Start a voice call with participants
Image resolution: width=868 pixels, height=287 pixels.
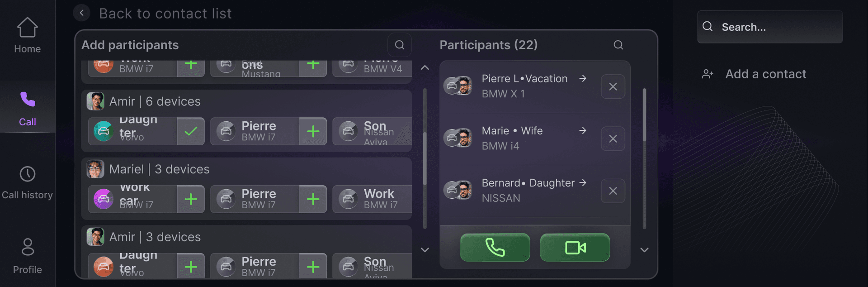495,248
